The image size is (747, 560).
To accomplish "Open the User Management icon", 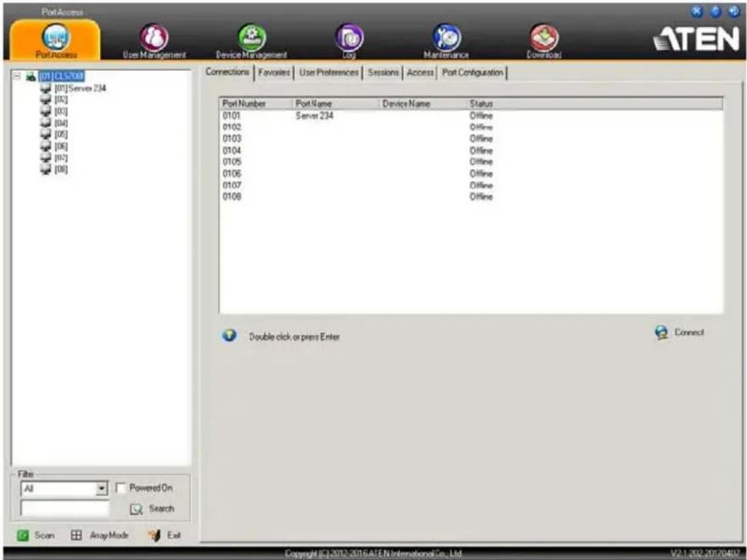I will [154, 37].
